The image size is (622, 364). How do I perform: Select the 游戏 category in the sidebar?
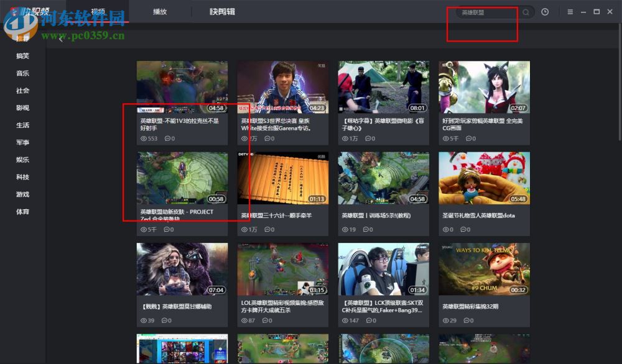click(x=22, y=194)
